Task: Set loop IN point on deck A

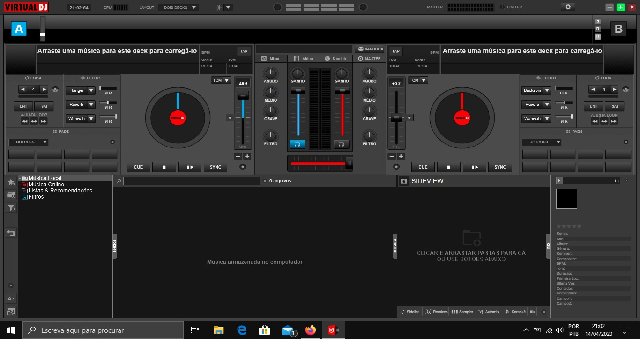Action: coord(23,106)
